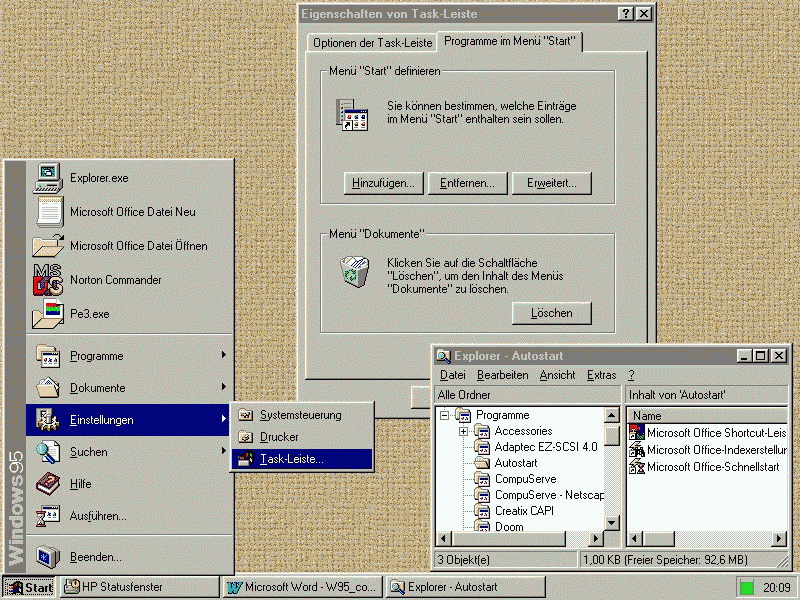Open the Datei menu in Explorer
The image size is (800, 600).
(453, 375)
